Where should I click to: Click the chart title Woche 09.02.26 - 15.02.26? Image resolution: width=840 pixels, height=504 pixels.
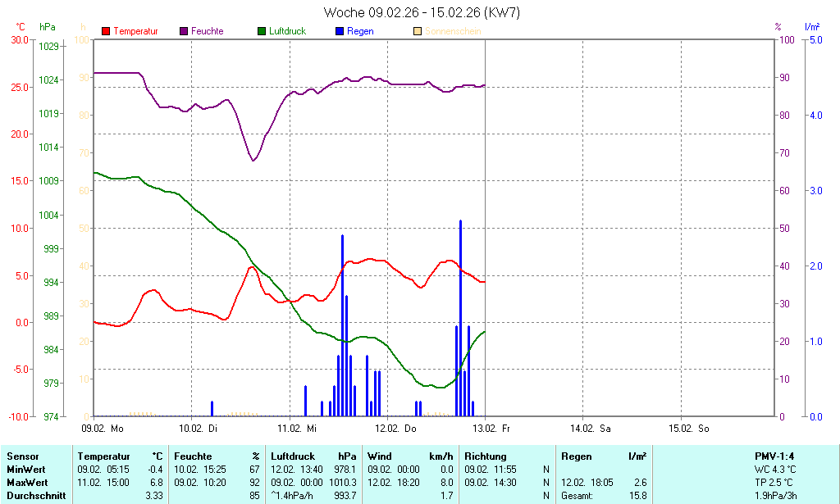coord(422,12)
